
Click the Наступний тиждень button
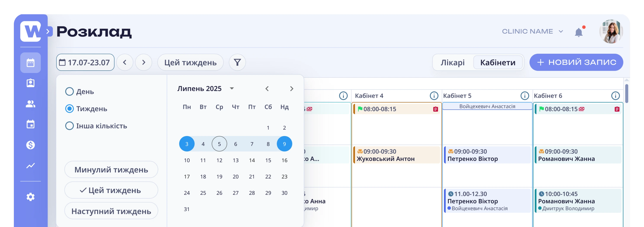(111, 211)
